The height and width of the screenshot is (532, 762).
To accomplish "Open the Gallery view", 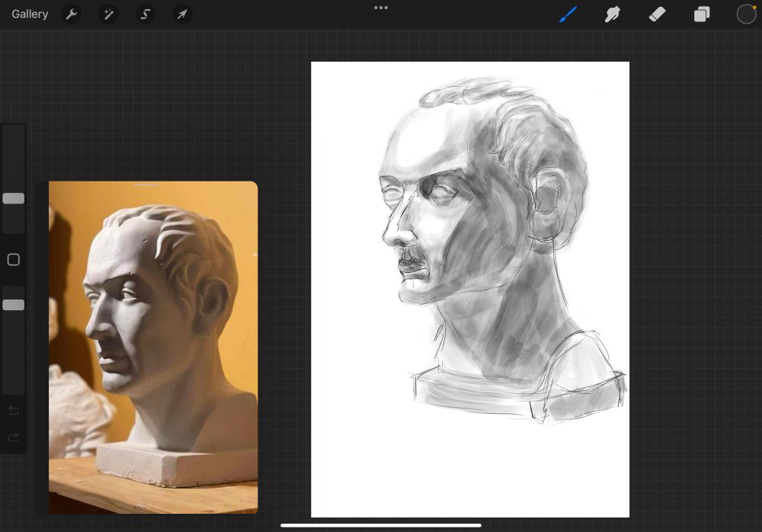I will coord(30,14).
